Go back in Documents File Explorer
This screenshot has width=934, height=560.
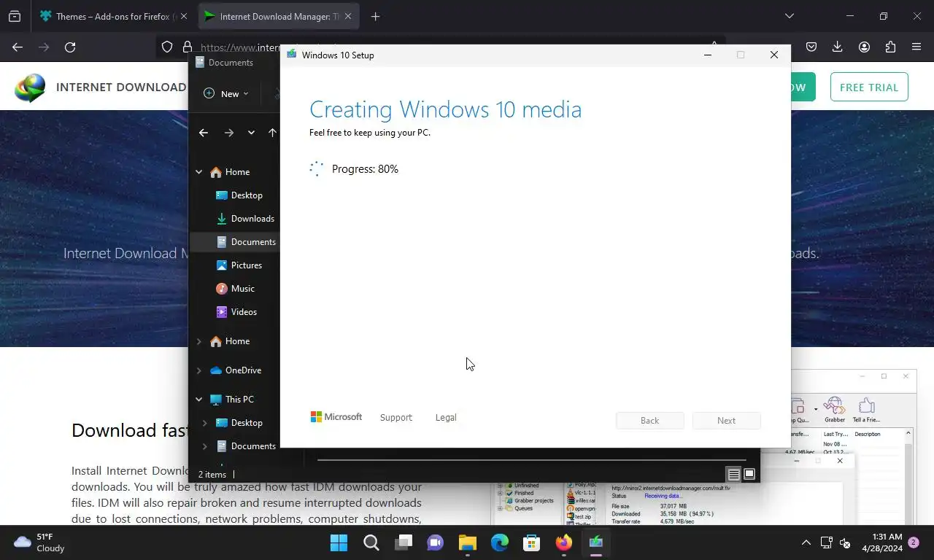204,133
